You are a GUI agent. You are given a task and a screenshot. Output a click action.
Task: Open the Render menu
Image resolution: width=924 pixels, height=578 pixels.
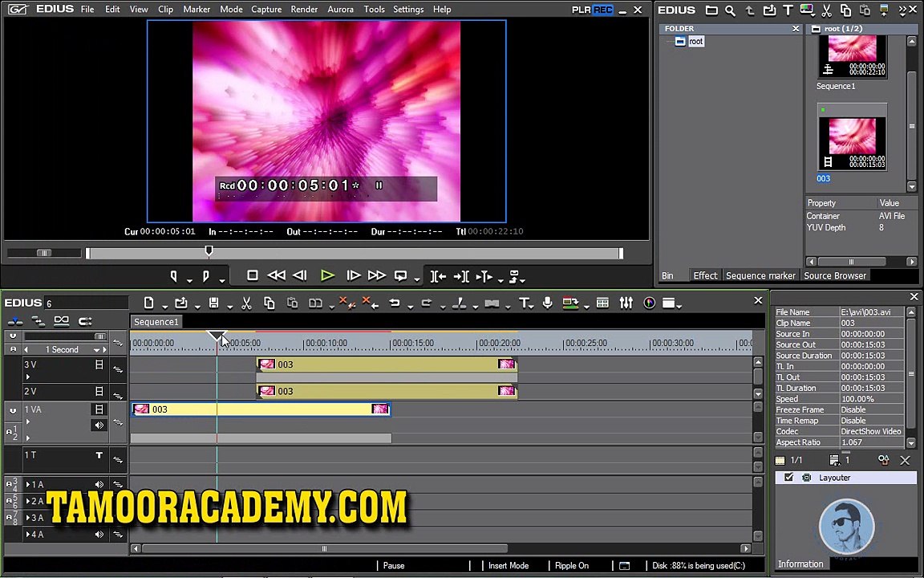pyautogui.click(x=304, y=10)
